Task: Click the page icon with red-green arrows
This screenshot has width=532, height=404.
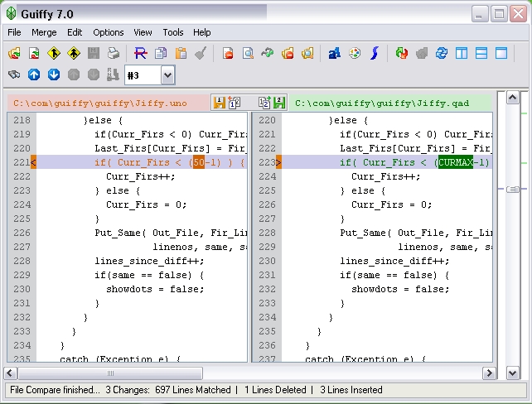Action: [34, 53]
